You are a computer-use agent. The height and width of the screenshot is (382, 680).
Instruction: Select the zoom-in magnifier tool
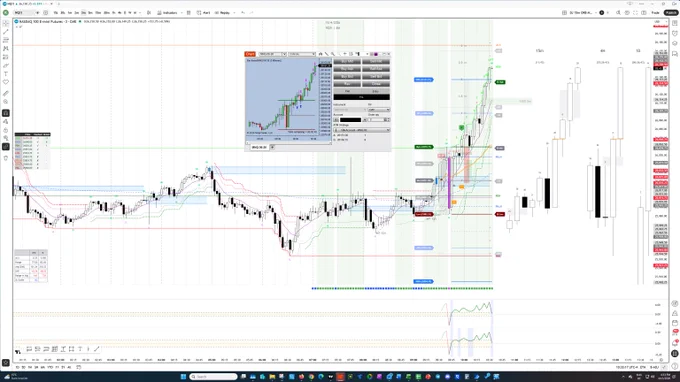(6, 101)
